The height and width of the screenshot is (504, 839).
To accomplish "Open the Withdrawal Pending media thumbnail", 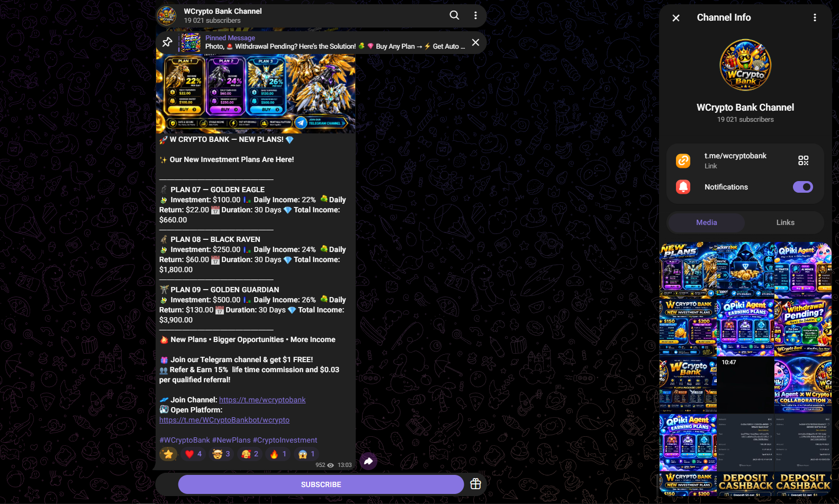I will coord(802,328).
